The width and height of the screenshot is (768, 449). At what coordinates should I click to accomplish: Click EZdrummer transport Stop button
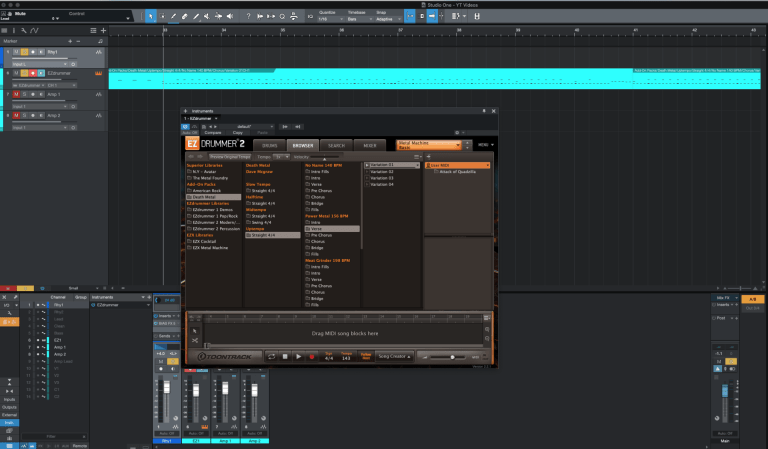(285, 356)
